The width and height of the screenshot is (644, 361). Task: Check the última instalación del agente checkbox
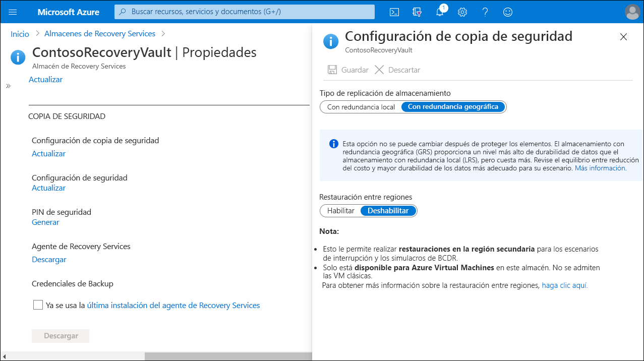(38, 305)
